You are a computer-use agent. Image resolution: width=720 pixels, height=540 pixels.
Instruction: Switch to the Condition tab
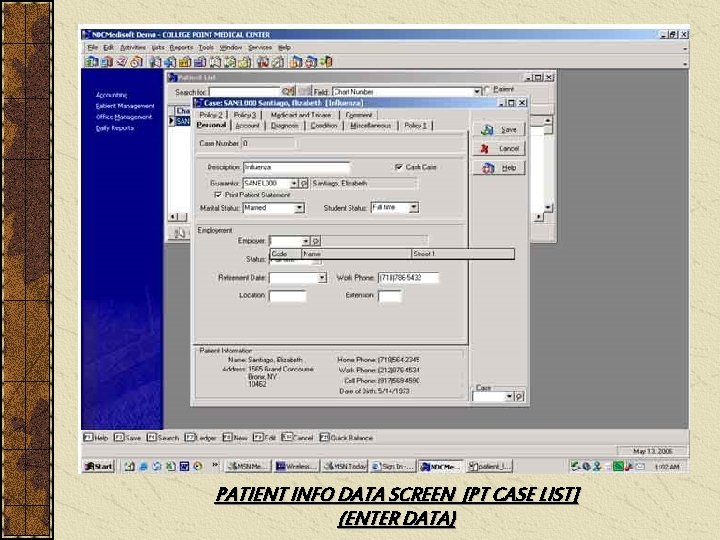pos(324,125)
